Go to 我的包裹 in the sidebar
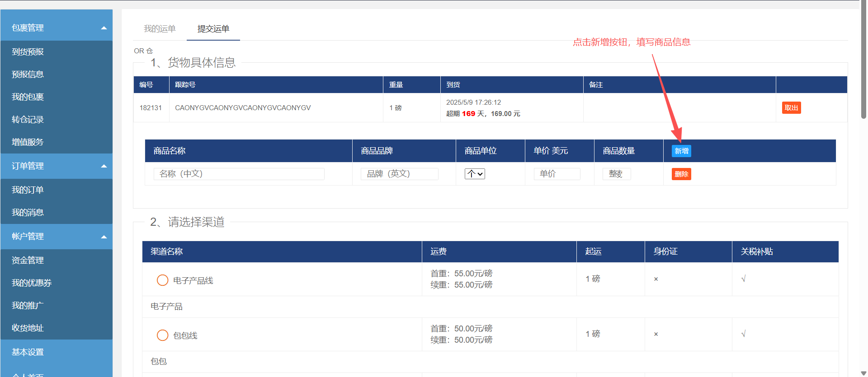The width and height of the screenshot is (868, 377). pos(28,97)
